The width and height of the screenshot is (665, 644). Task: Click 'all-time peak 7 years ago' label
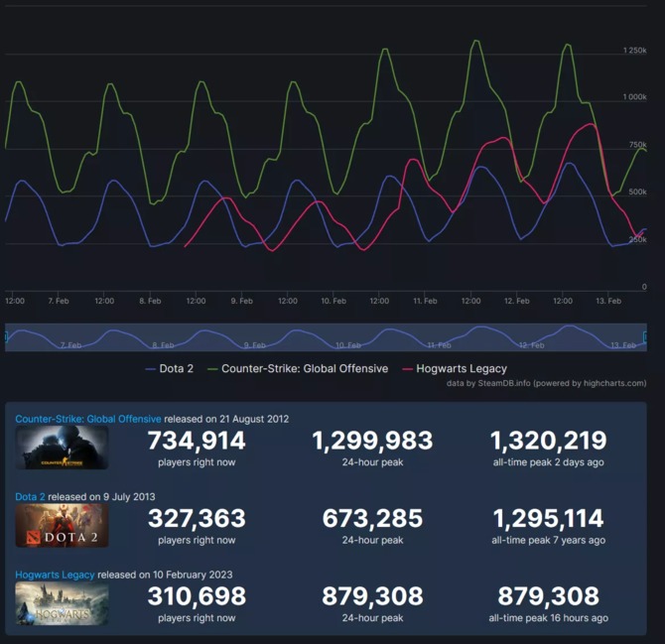(548, 540)
